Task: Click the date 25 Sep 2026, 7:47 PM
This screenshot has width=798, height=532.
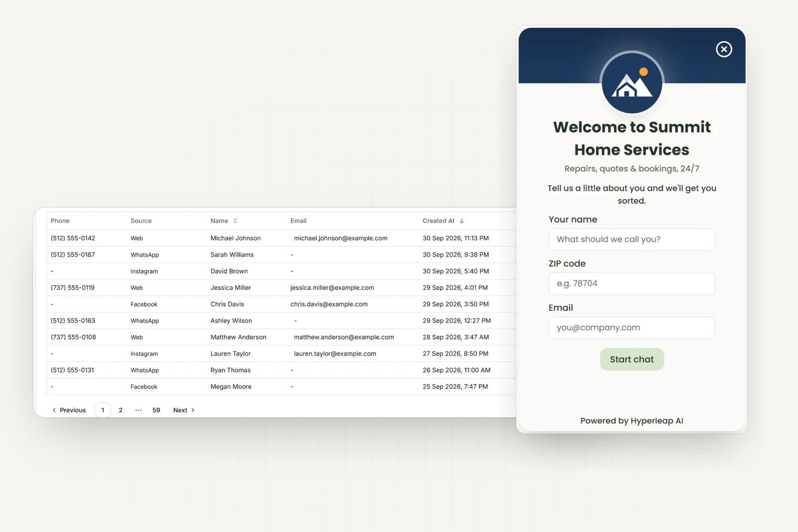Action: (455, 386)
